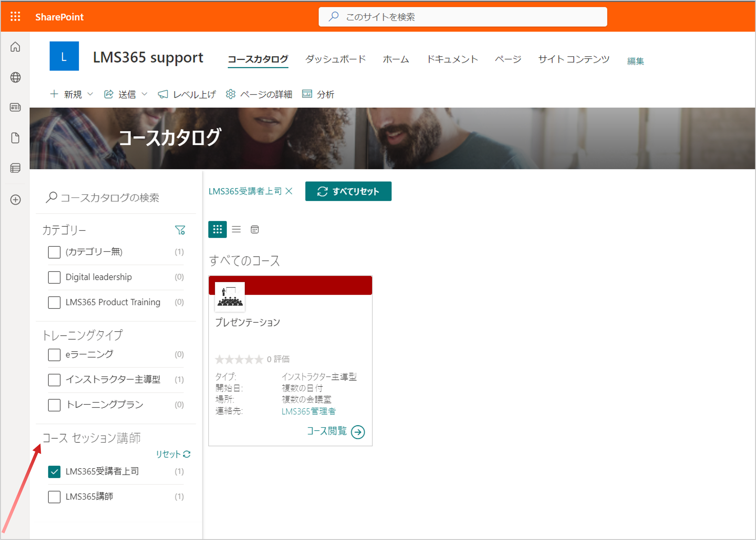Remove the LMS365受講者上司 filter chip
The image size is (756, 540).
click(289, 191)
